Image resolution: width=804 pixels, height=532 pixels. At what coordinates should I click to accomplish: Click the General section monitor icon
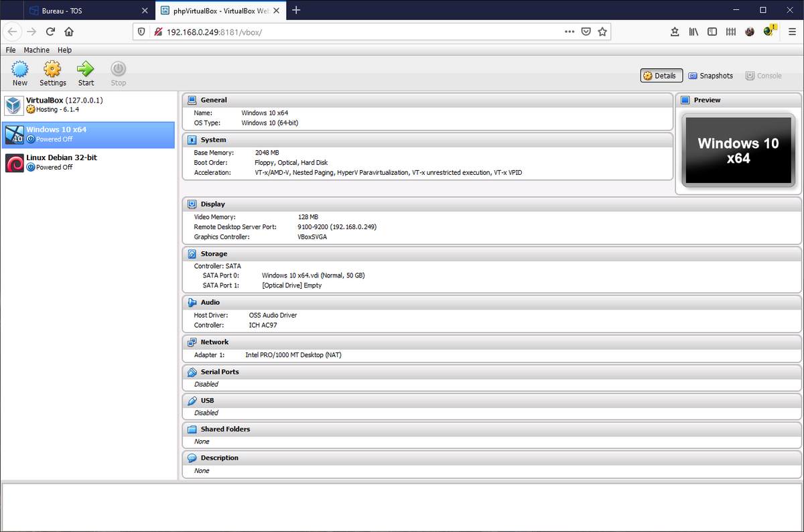pos(192,100)
